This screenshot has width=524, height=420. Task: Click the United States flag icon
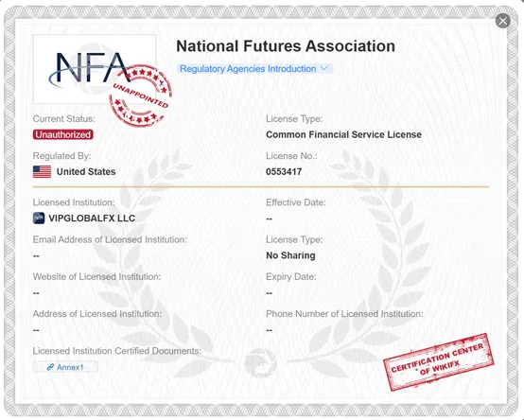pyautogui.click(x=43, y=172)
